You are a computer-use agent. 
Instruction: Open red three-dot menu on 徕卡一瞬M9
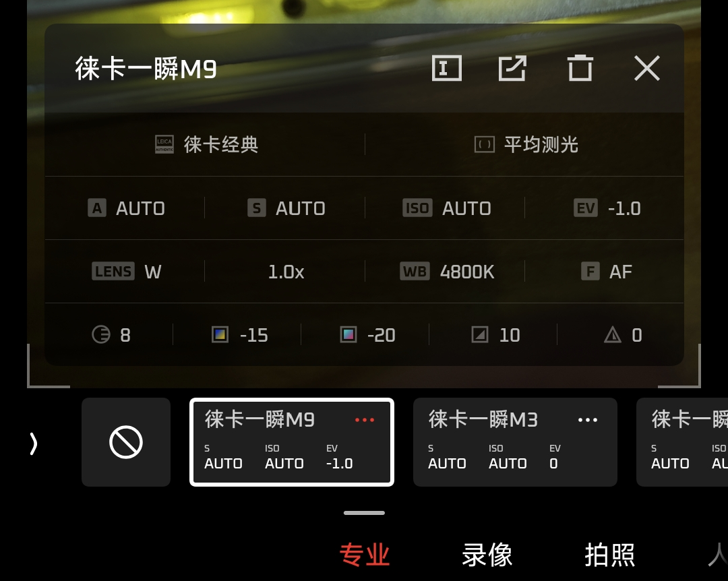[x=365, y=420]
